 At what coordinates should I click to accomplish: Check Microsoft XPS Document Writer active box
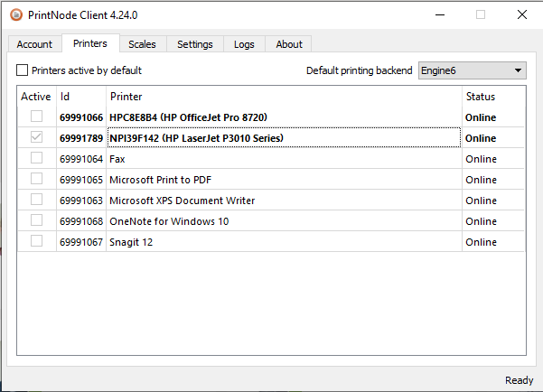tap(36, 200)
